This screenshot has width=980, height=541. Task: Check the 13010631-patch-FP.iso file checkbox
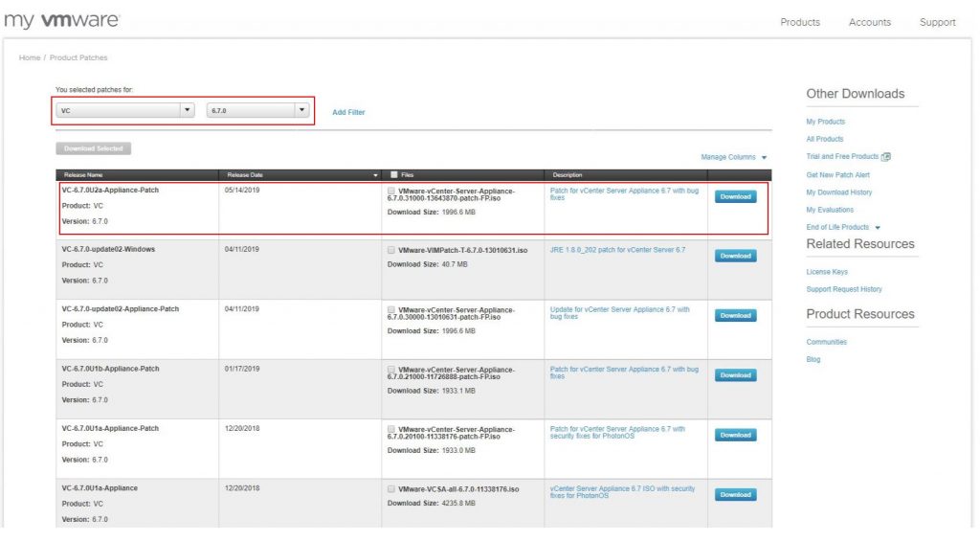390,309
